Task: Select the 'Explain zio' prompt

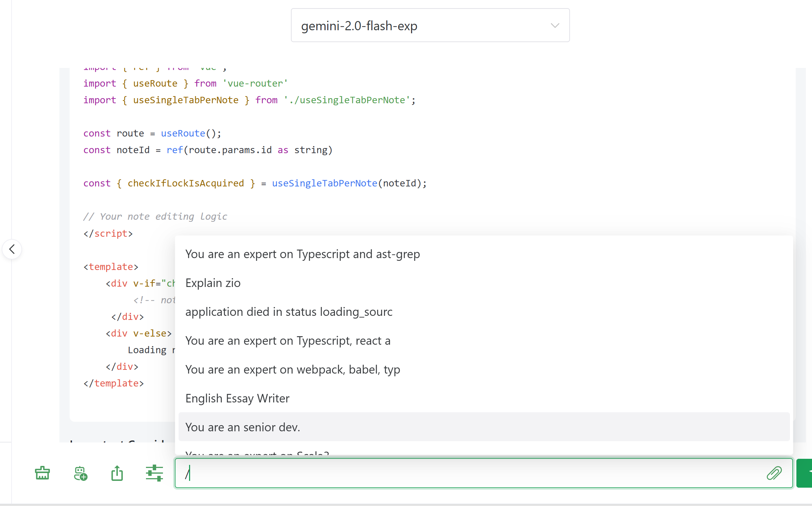Action: (x=484, y=283)
